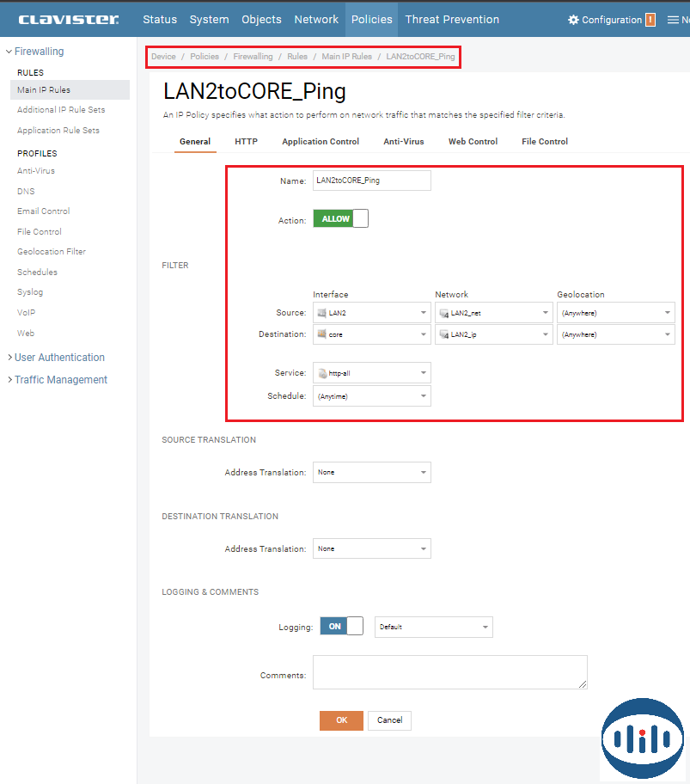Collapse the Firewalling sidebar section
Viewport: 690px width, 784px height.
(x=9, y=52)
